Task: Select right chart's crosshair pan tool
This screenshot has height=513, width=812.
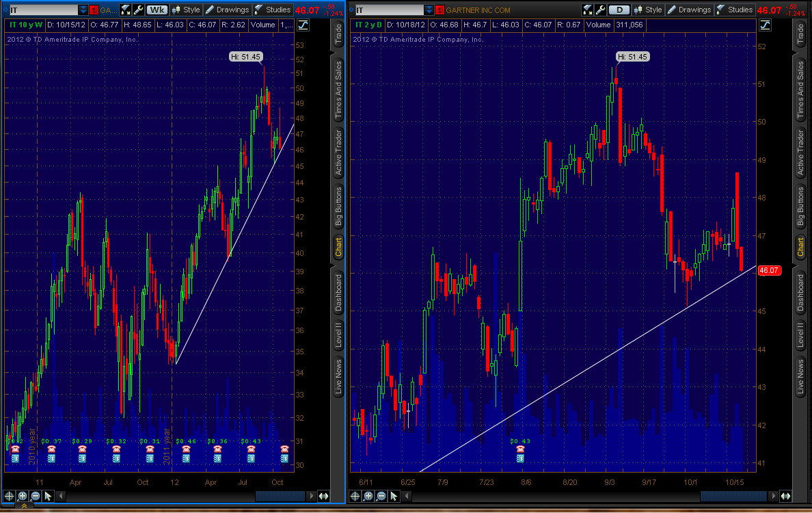Action: click(x=355, y=496)
